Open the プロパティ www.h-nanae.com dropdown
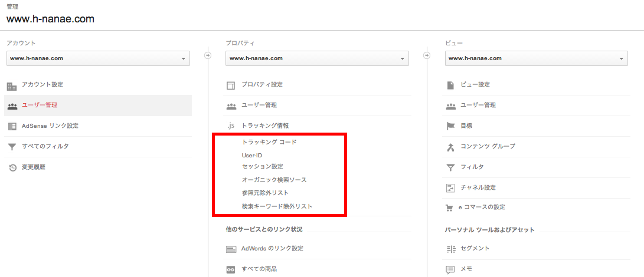The width and height of the screenshot is (644, 277). pos(317,58)
